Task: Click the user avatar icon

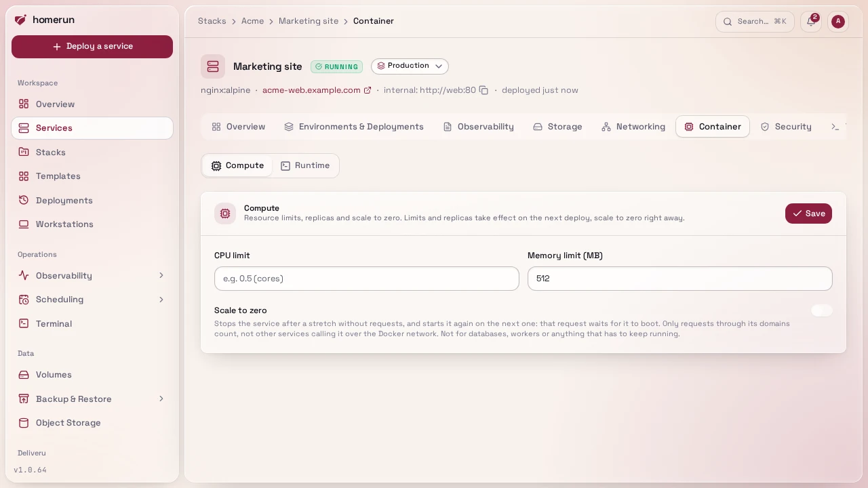Action: pos(838,22)
